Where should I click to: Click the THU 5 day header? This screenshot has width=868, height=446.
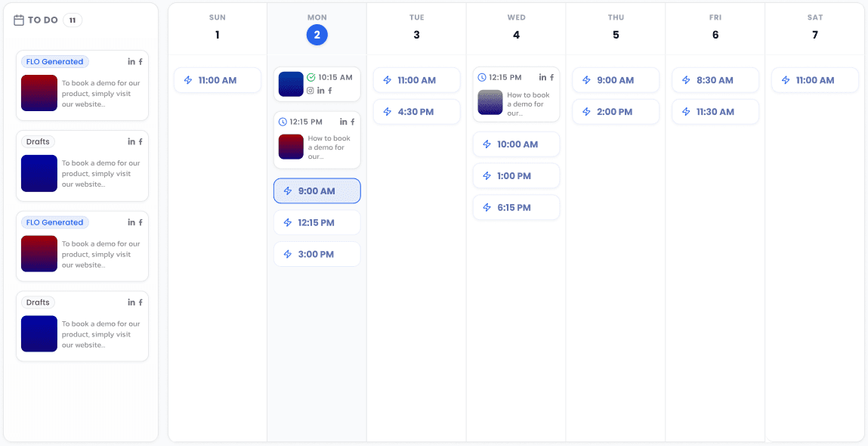616,29
